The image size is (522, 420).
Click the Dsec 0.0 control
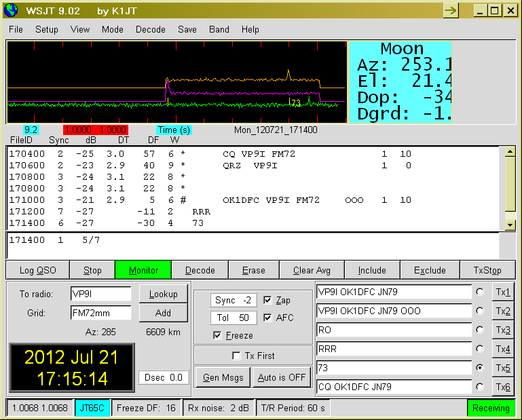coord(164,377)
